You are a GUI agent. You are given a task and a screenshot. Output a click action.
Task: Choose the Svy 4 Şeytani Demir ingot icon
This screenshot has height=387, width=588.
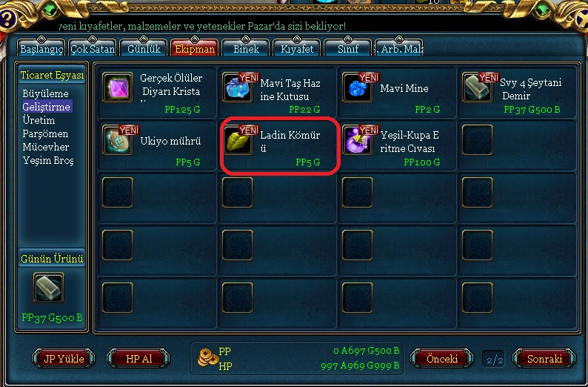point(478,87)
